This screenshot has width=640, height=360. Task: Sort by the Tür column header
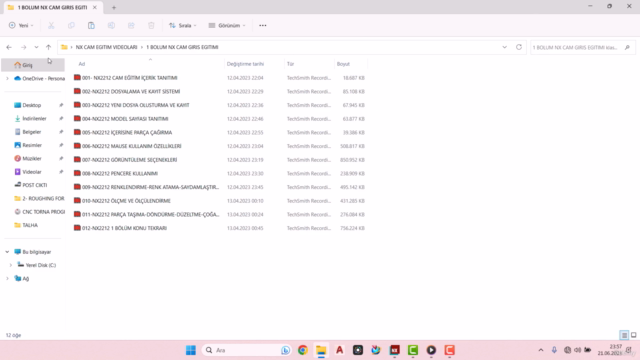290,64
